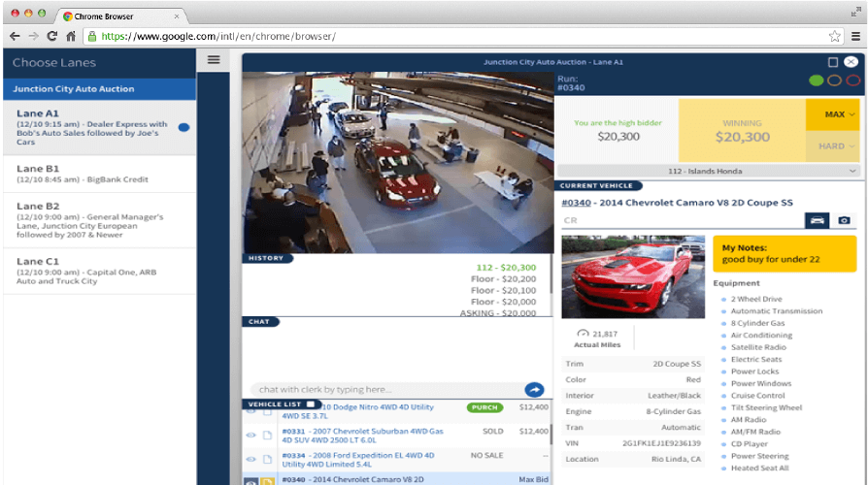The image size is (868, 485).
Task: Reload the page with the refresh icon
Action: click(52, 36)
